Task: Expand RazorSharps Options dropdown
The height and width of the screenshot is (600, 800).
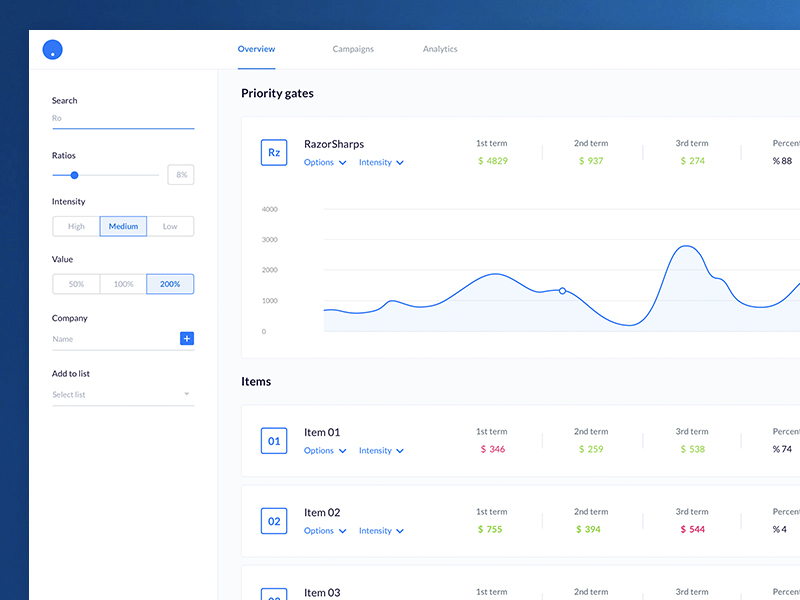Action: click(325, 163)
